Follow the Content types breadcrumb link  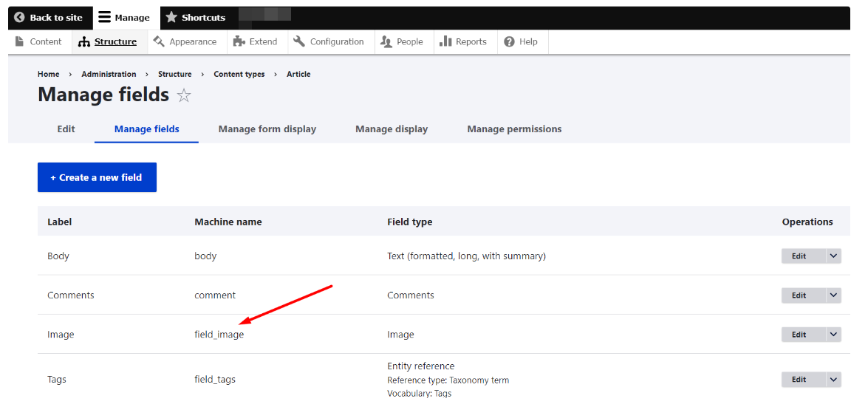coord(239,75)
